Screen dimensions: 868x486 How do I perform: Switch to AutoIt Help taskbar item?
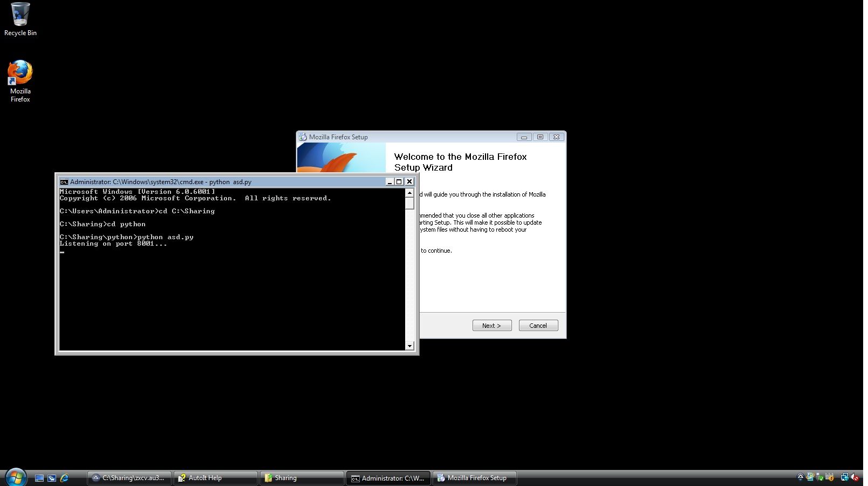[215, 478]
